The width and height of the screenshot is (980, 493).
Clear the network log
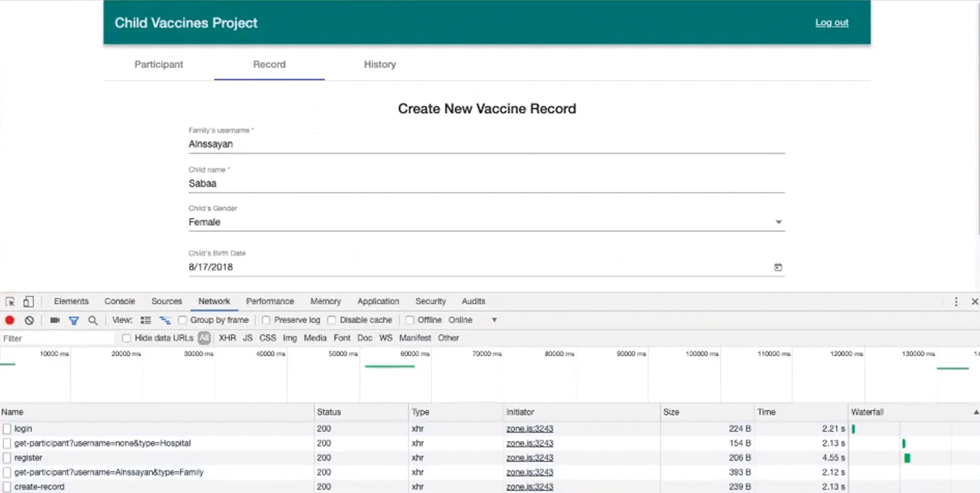coord(29,320)
